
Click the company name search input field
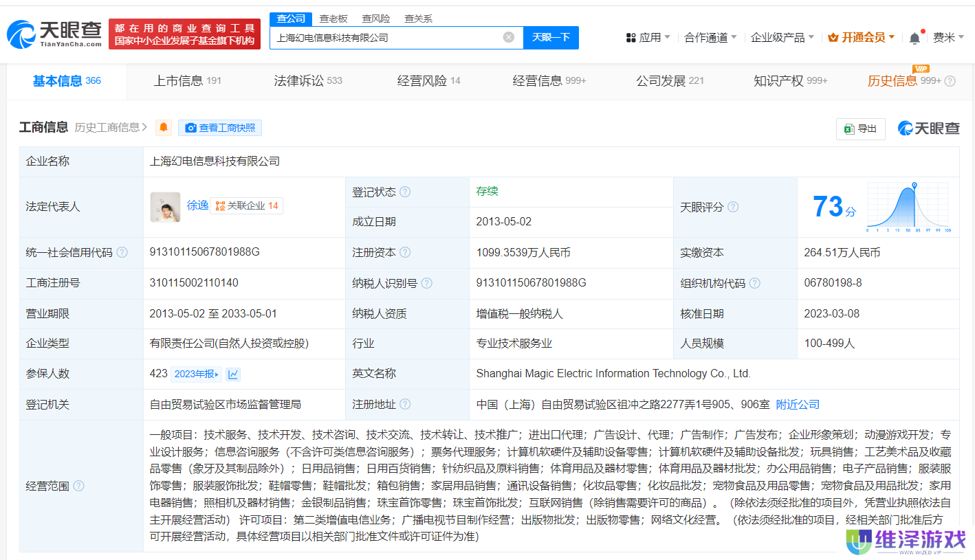coord(385,38)
